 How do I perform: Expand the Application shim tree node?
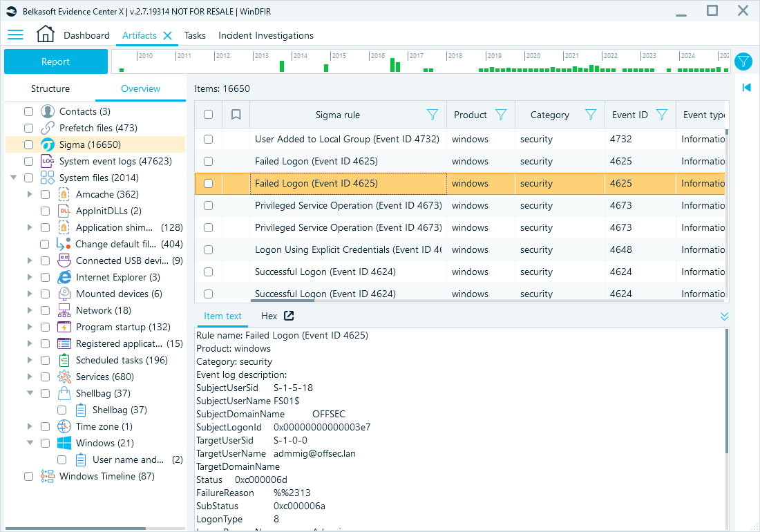pos(30,227)
